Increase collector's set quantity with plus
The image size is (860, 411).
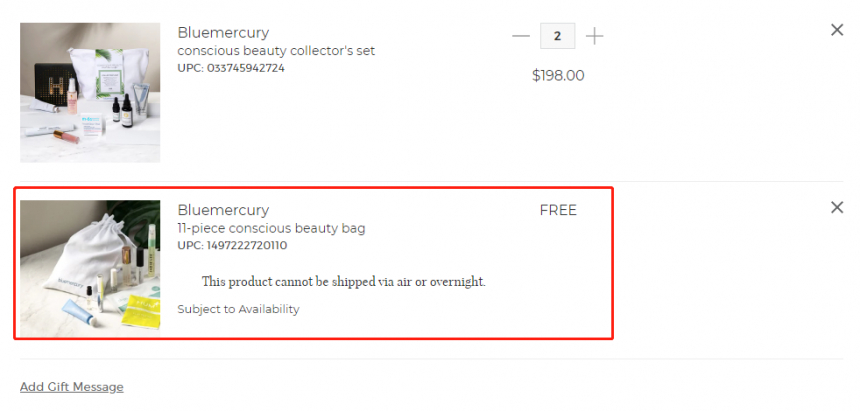click(594, 36)
